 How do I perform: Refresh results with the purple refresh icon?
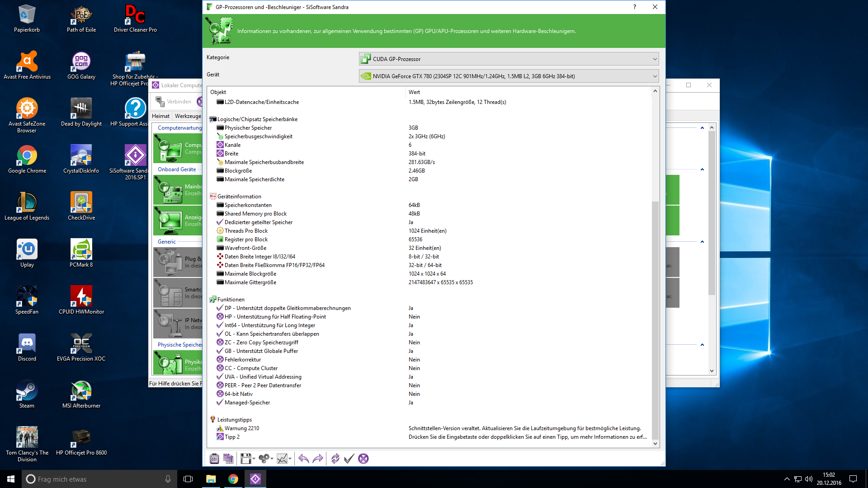point(335,459)
